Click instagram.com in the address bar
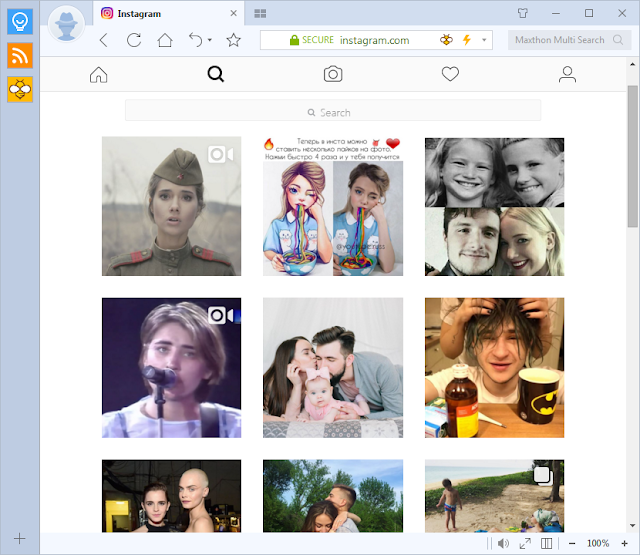 coord(374,40)
